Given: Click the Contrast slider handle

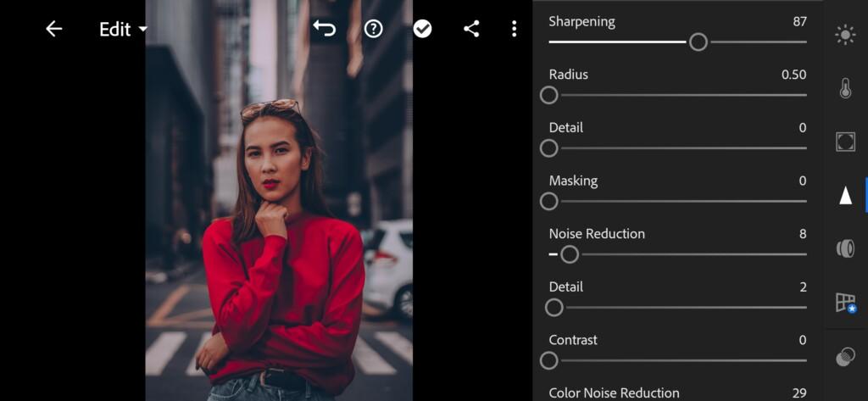Looking at the screenshot, I should coord(548,361).
